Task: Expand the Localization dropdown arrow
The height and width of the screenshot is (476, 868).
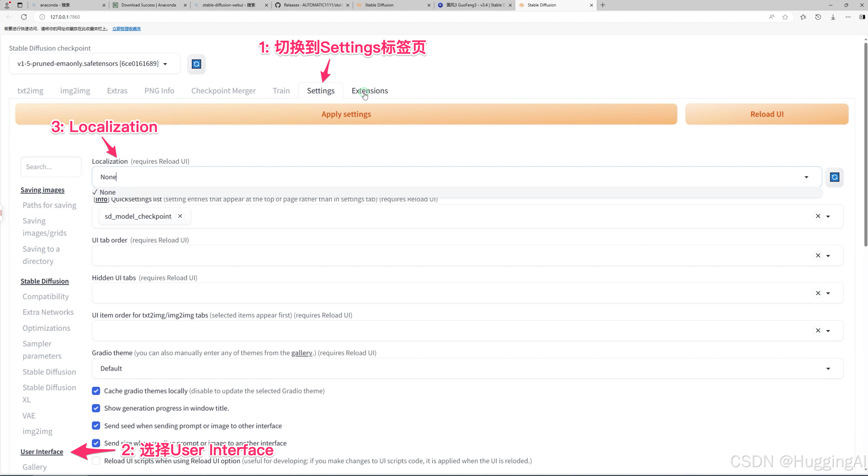Action: click(806, 177)
